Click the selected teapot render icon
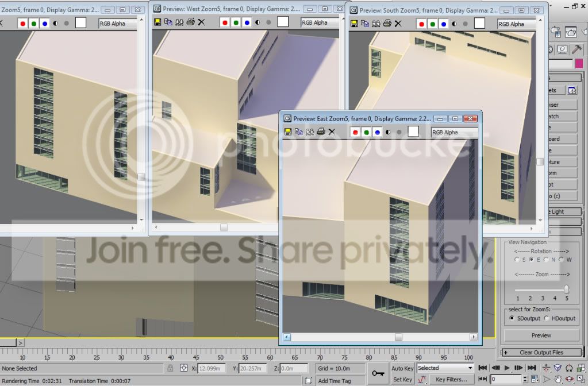Image resolution: width=588 pixels, height=386 pixels. click(571, 32)
